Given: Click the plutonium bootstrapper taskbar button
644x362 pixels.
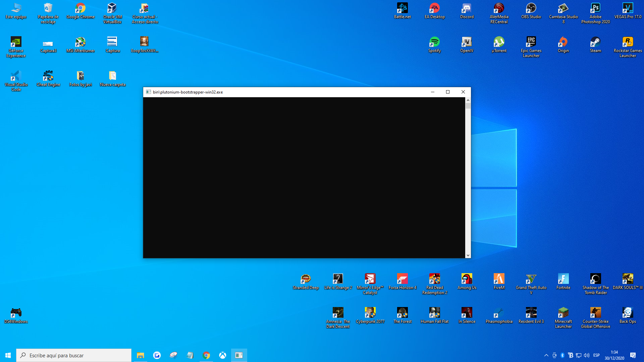Looking at the screenshot, I should tap(239, 355).
